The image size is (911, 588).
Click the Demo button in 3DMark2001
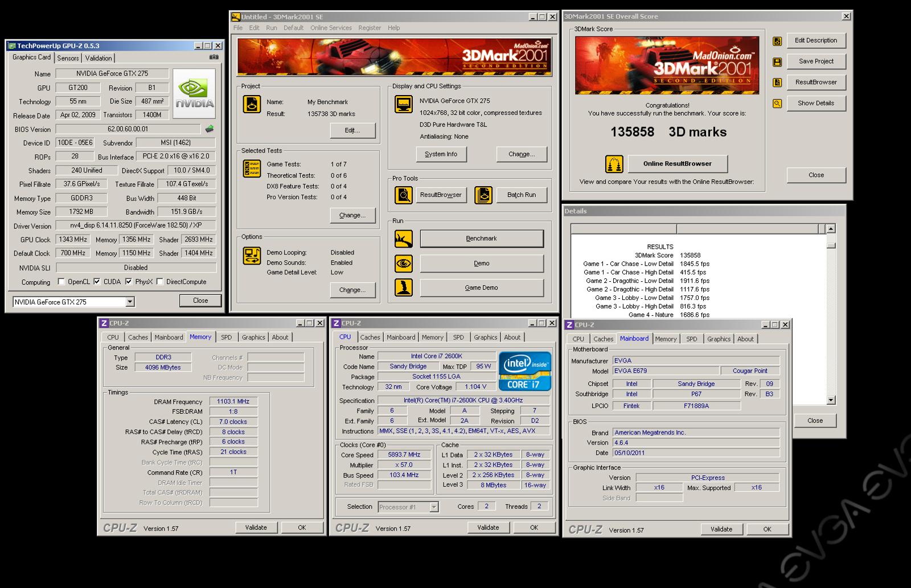coord(482,264)
